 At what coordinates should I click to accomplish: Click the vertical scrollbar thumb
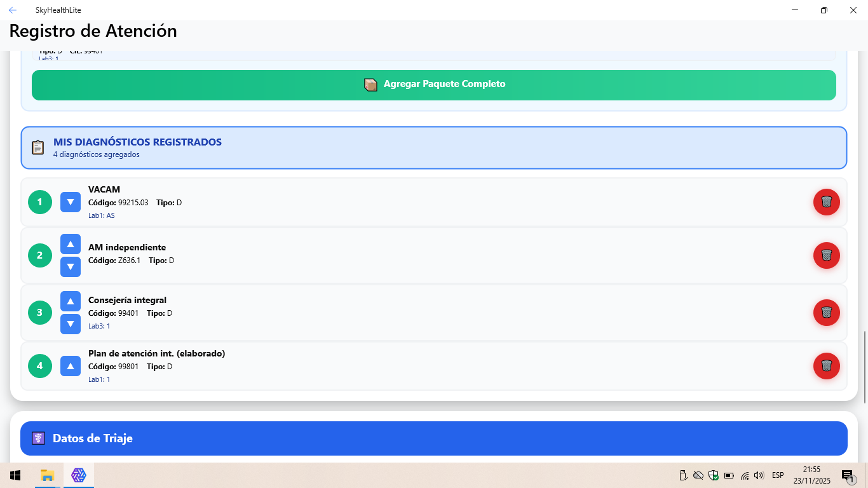tap(864, 367)
